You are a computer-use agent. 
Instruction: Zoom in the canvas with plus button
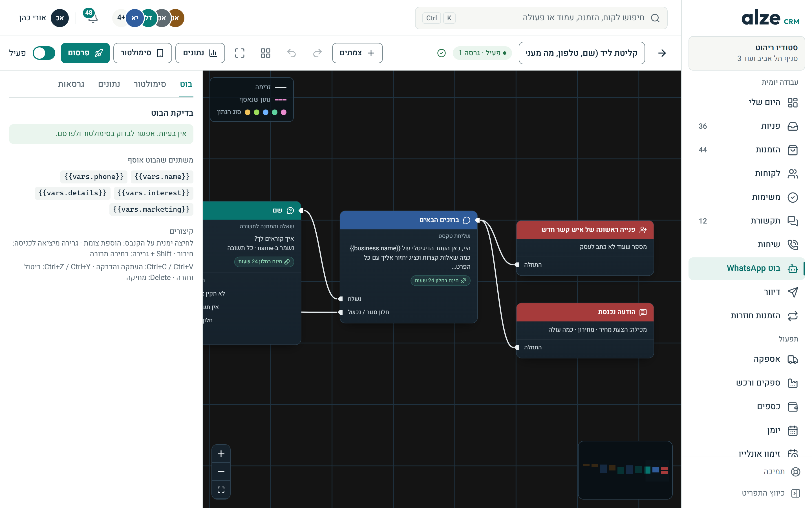(x=221, y=454)
